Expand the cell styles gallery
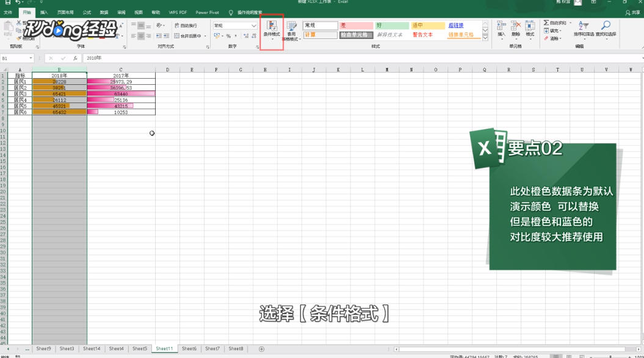This screenshot has width=644, height=358. pos(485,38)
